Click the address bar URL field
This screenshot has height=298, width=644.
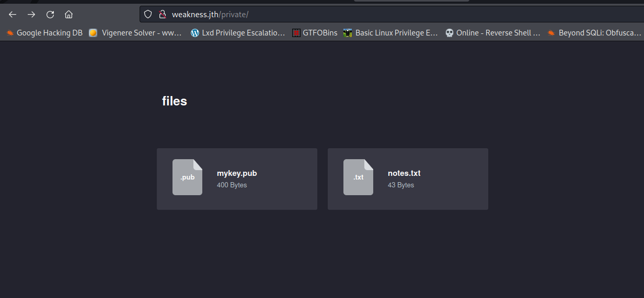pyautogui.click(x=366, y=15)
